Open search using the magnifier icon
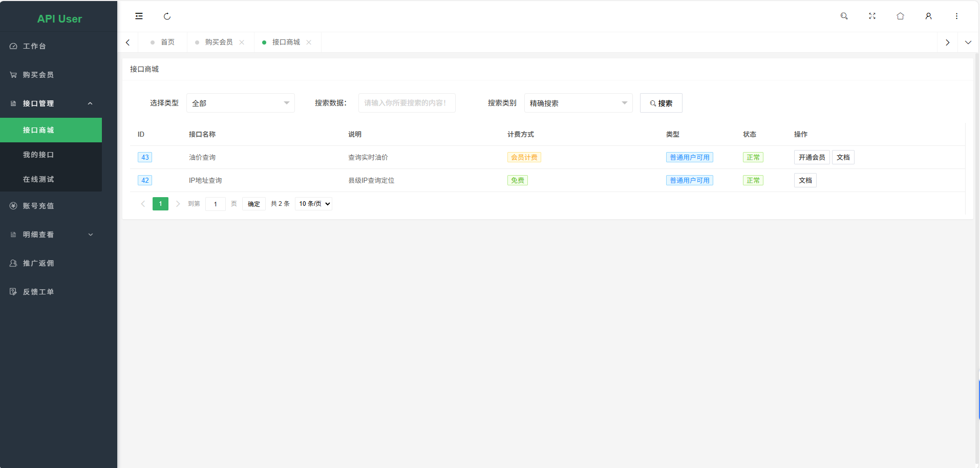The image size is (980, 468). tap(844, 16)
